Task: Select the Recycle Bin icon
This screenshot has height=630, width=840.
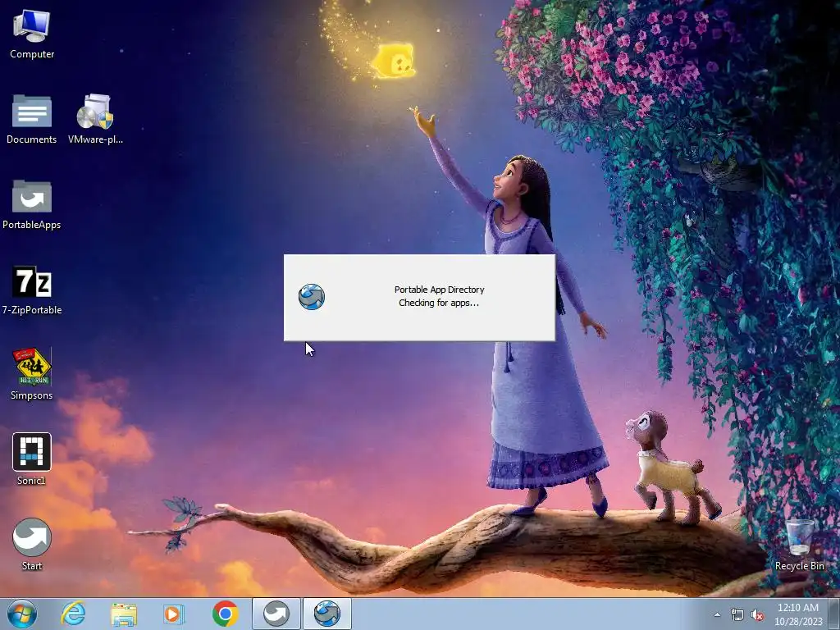Action: [799, 545]
